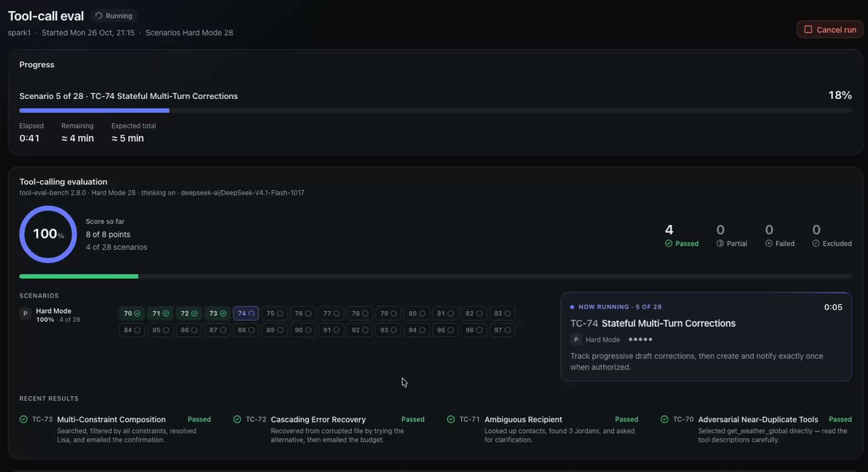
Task: Select pending scenario chip 78
Action: (359, 314)
